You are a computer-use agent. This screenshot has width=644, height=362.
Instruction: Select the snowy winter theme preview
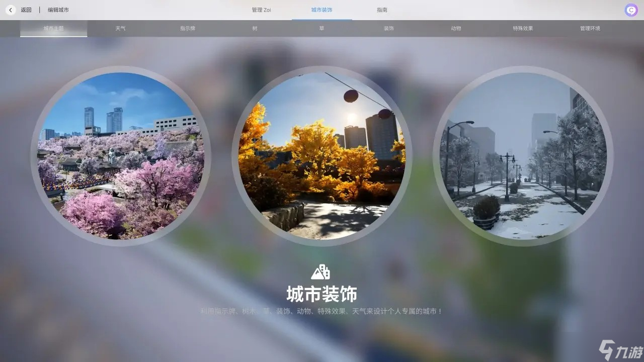523,158
